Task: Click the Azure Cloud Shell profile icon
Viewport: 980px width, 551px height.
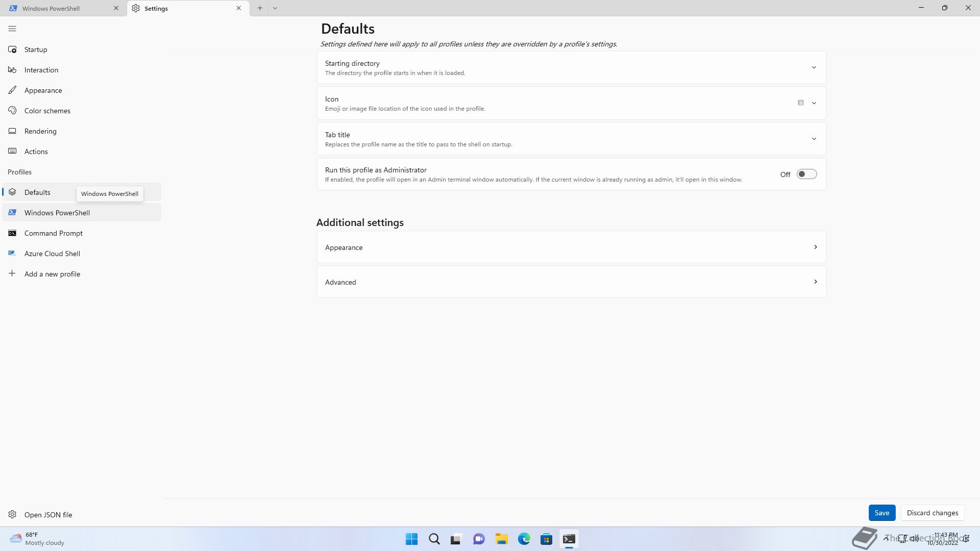Action: [12, 254]
